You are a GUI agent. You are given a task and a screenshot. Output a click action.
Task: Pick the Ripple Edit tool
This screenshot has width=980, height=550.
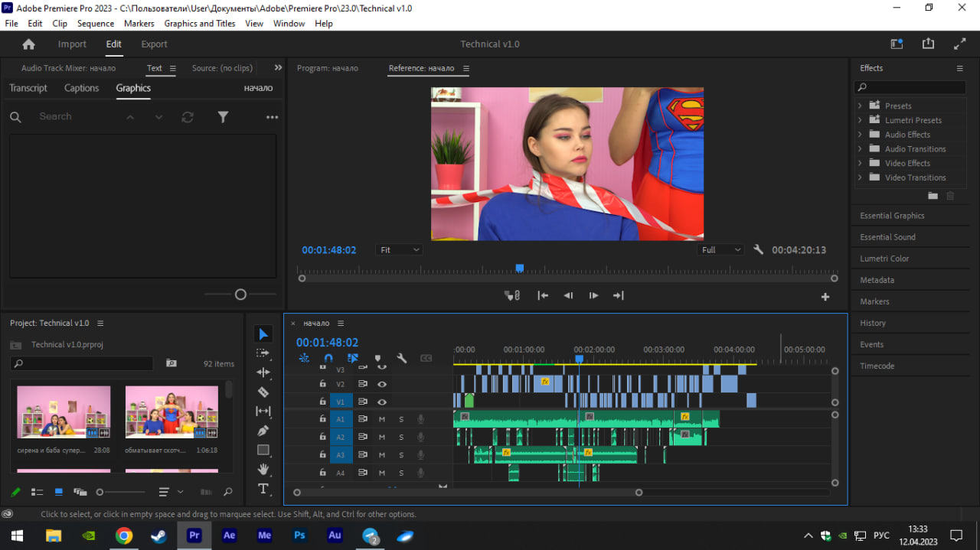(263, 373)
